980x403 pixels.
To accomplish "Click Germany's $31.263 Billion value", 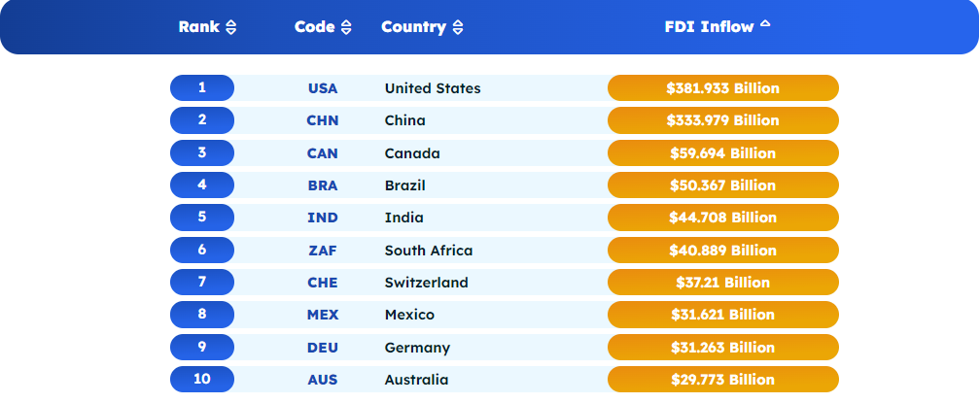I will [x=722, y=348].
